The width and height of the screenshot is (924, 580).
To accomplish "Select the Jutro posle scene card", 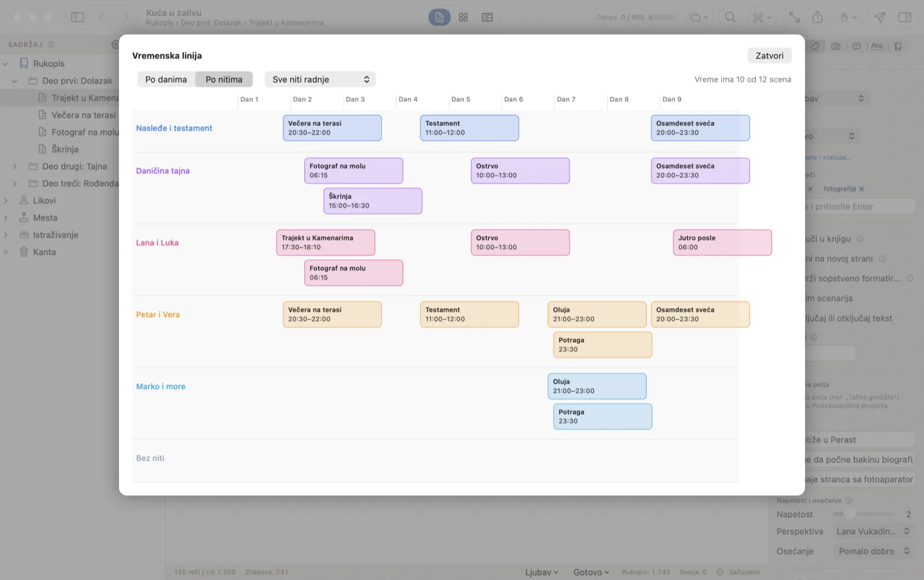I will (722, 242).
